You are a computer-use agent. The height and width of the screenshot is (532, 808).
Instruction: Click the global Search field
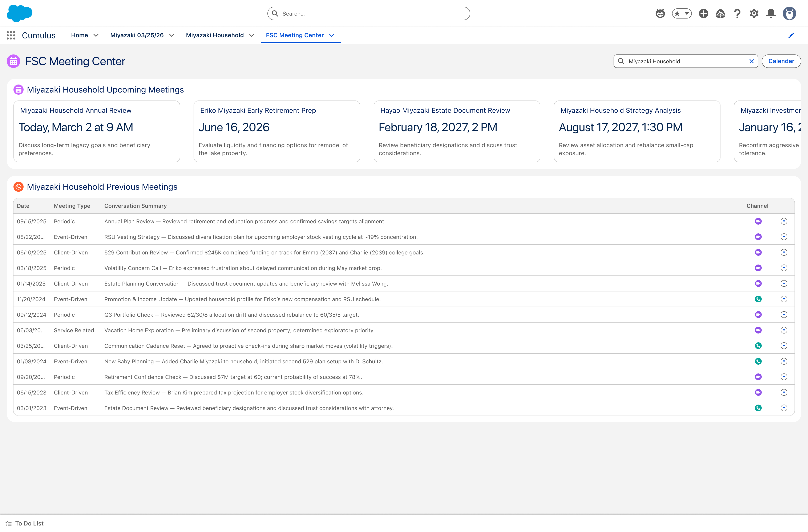pyautogui.click(x=369, y=14)
